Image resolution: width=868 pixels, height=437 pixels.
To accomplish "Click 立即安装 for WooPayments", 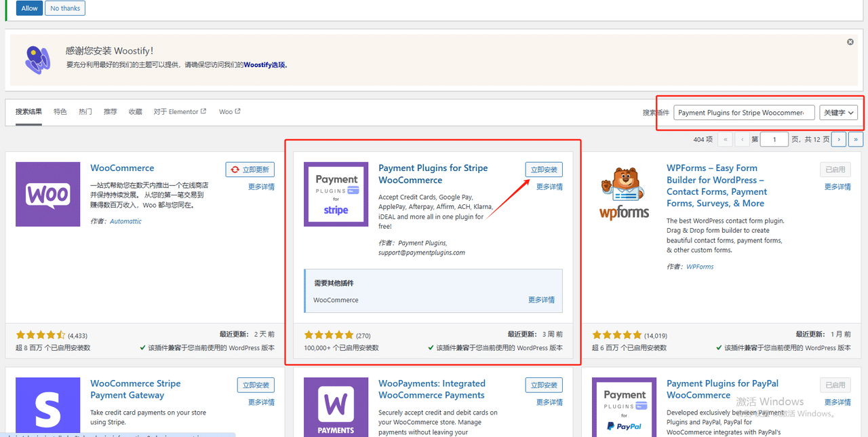I will coord(544,385).
